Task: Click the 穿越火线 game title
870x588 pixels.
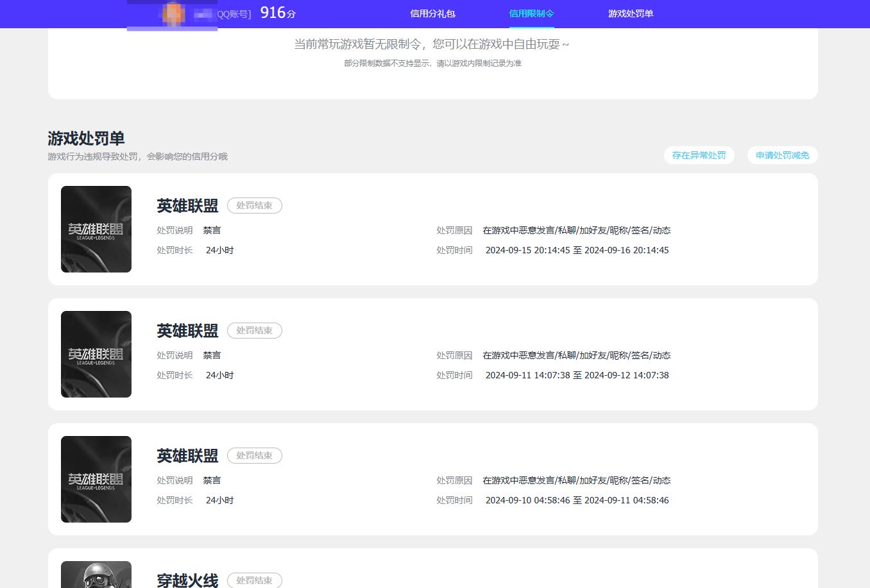Action: coord(187,580)
